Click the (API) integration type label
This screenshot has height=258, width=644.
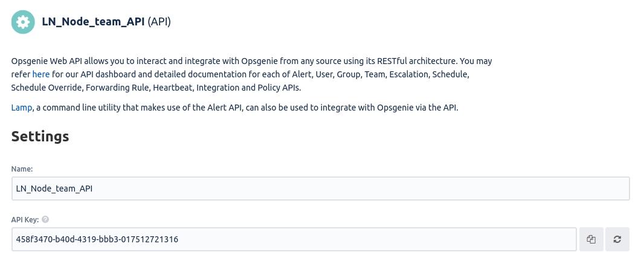(159, 22)
